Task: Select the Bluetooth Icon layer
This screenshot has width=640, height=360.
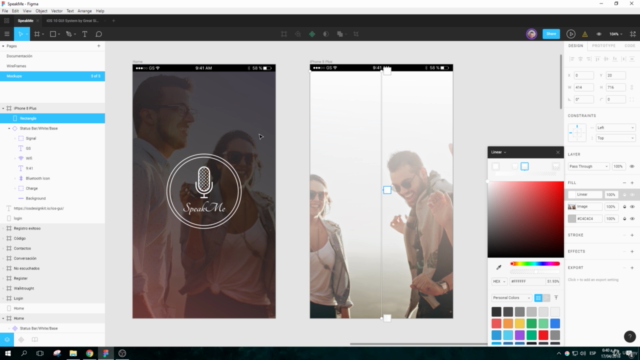Action: pos(38,178)
